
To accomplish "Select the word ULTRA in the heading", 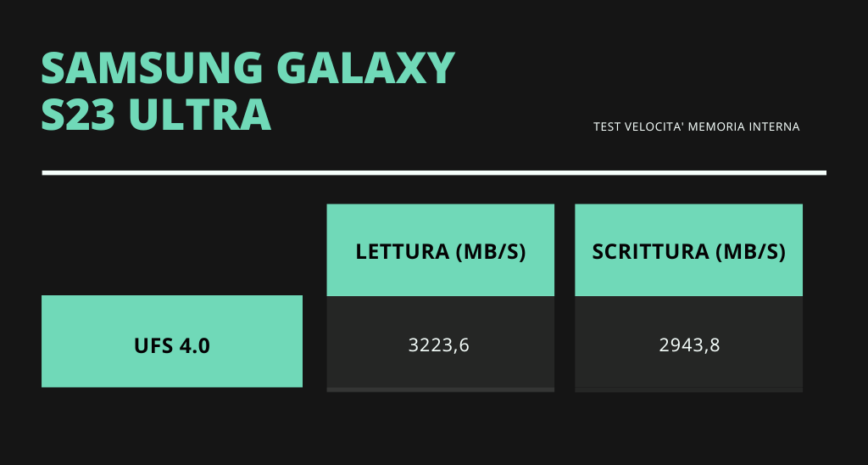I will point(200,115).
